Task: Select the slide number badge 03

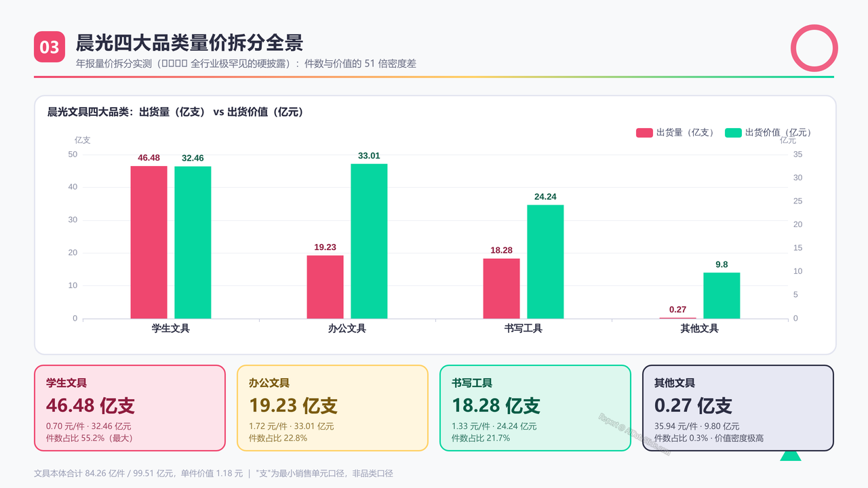Action: (50, 47)
